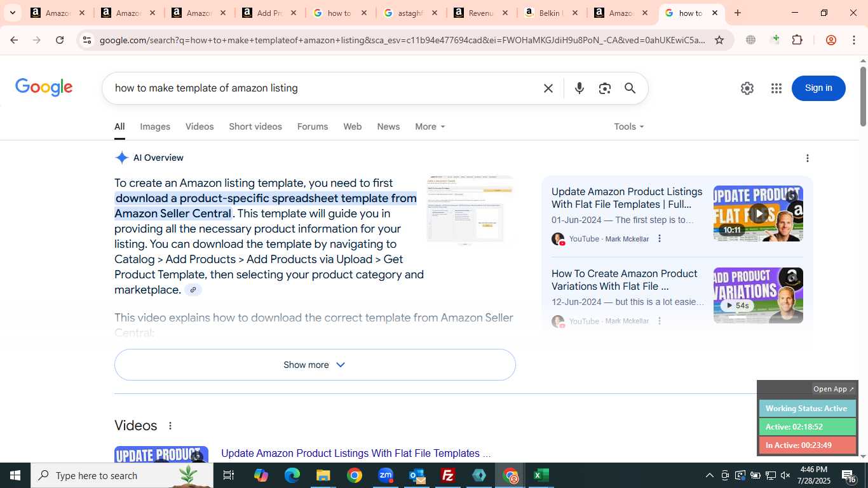Screen dimensions: 868x488
Task: Open Google quick settings gear
Action: point(747,88)
